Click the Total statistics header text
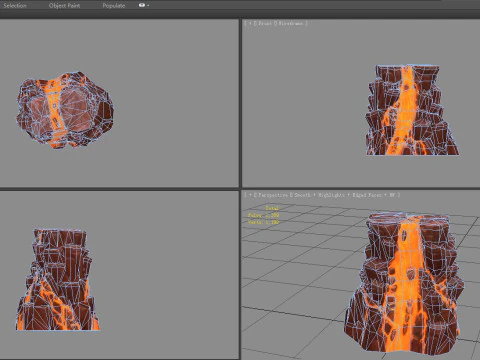 (272, 208)
